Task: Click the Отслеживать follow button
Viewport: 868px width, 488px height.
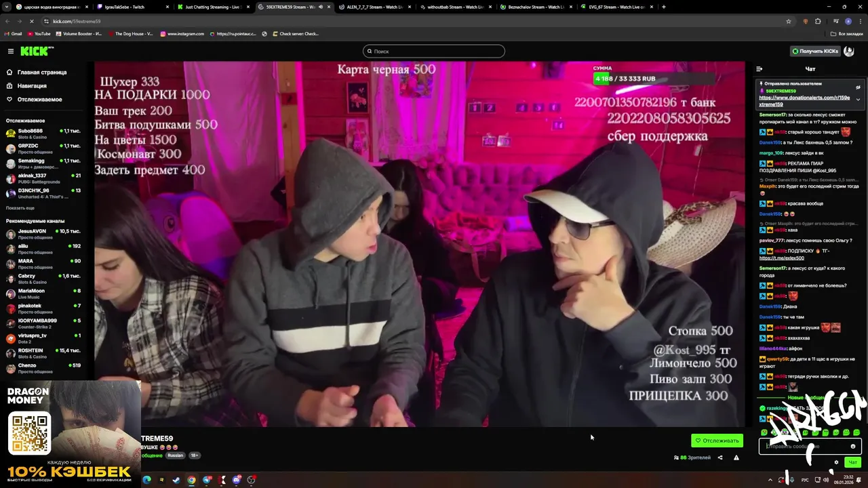Action: 717,441
